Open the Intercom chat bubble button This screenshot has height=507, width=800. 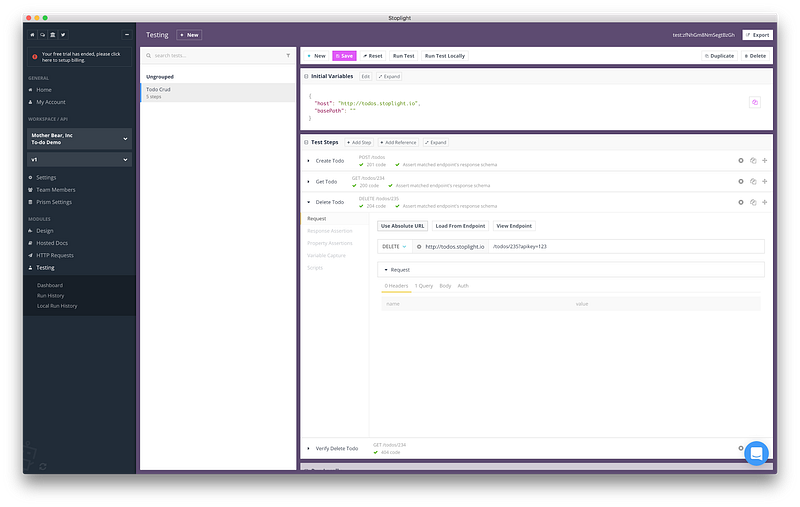click(756, 453)
